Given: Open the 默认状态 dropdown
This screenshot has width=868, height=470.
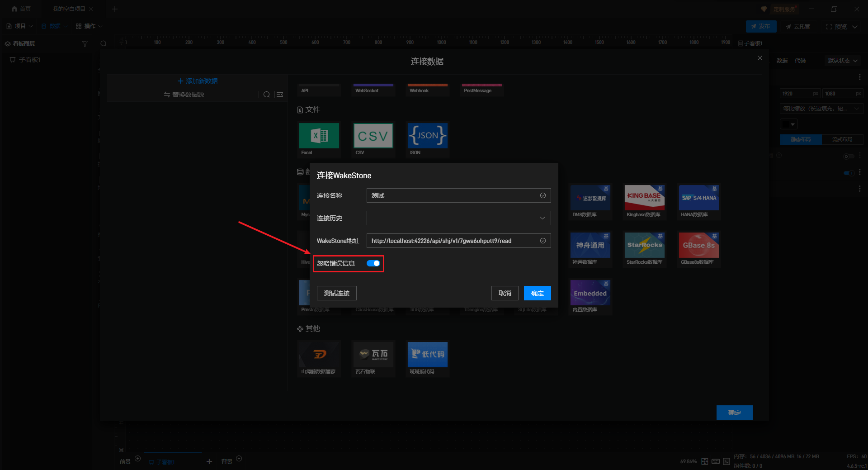Looking at the screenshot, I should [842, 61].
